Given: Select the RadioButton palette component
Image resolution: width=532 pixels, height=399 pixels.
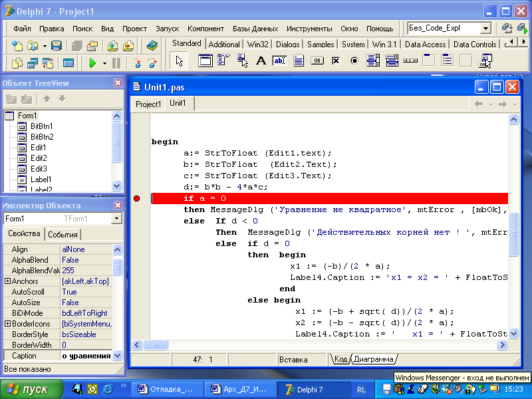Looking at the screenshot, I should [354, 61].
